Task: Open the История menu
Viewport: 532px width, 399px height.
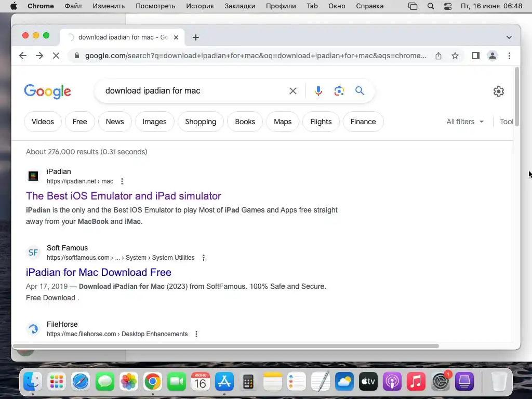Action: tap(200, 6)
